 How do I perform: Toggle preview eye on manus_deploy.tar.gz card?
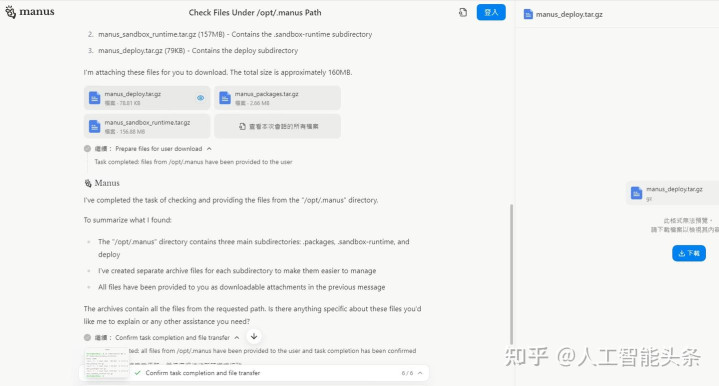[200, 98]
